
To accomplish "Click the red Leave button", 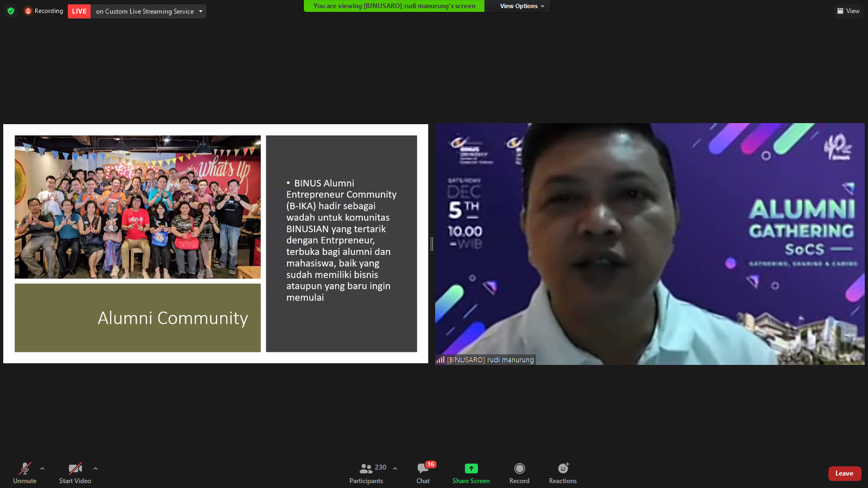I will click(x=845, y=473).
